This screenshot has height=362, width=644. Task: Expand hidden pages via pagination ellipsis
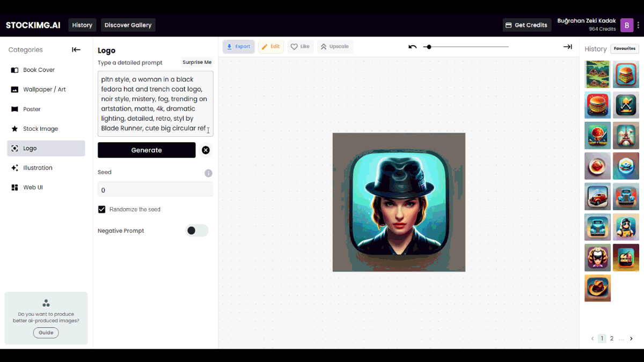(621, 338)
